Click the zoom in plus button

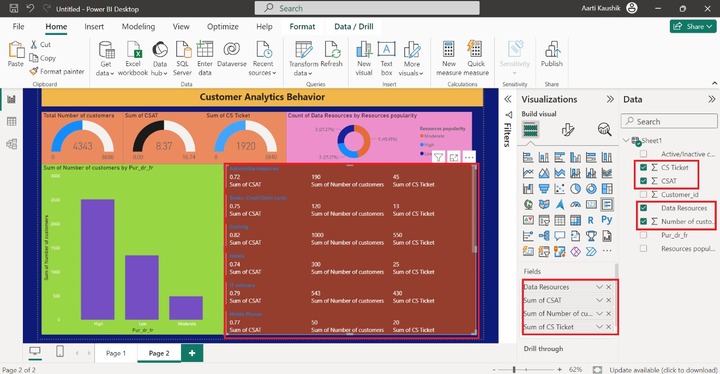pyautogui.click(x=559, y=369)
